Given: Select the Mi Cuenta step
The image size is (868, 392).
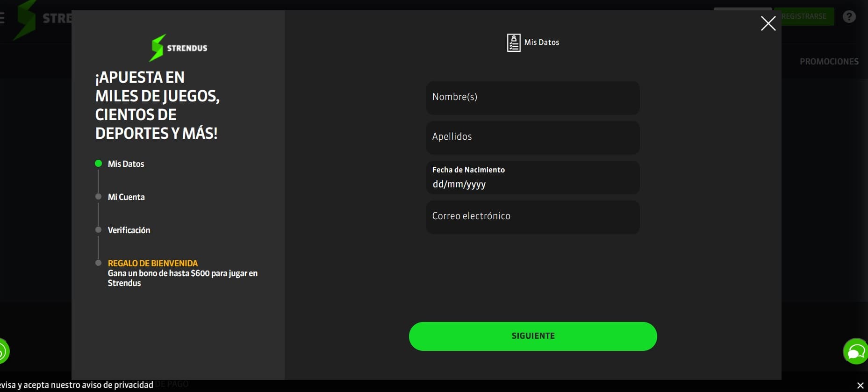Looking at the screenshot, I should [126, 197].
